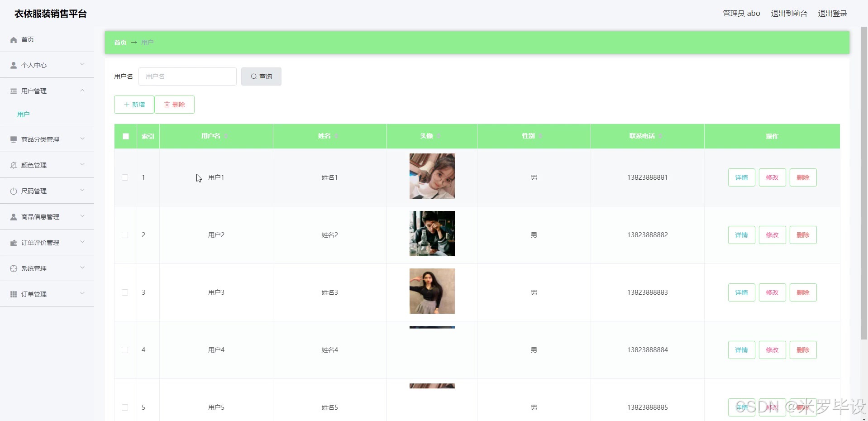The image size is (868, 421).
Task: Click the globe icon for 系统管理
Action: [14, 268]
